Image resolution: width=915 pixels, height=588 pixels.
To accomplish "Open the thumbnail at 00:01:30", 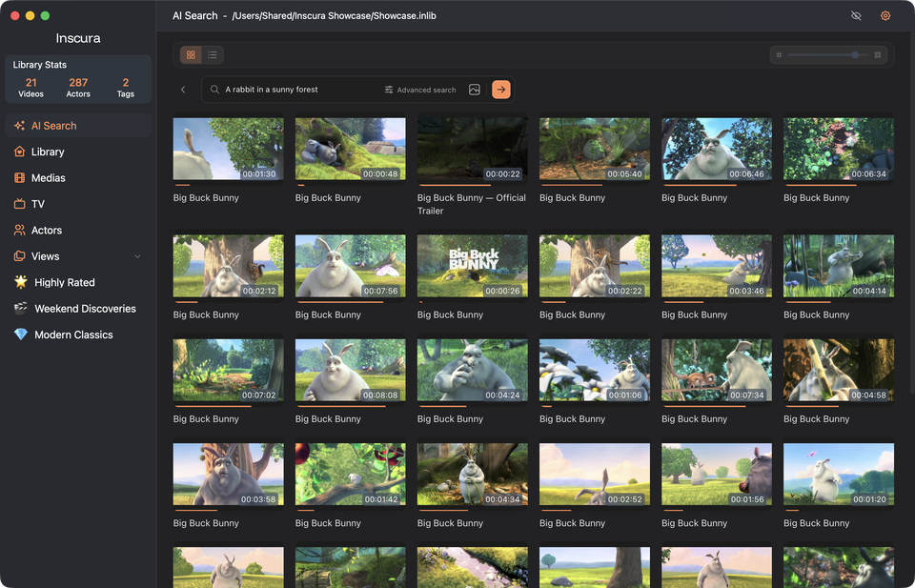I will (228, 149).
